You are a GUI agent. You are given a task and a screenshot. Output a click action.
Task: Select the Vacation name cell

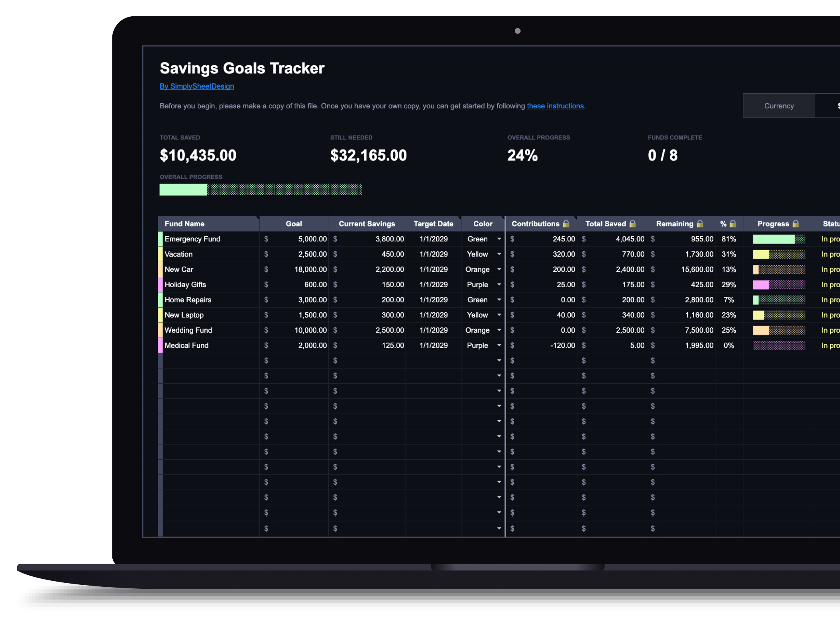point(211,254)
